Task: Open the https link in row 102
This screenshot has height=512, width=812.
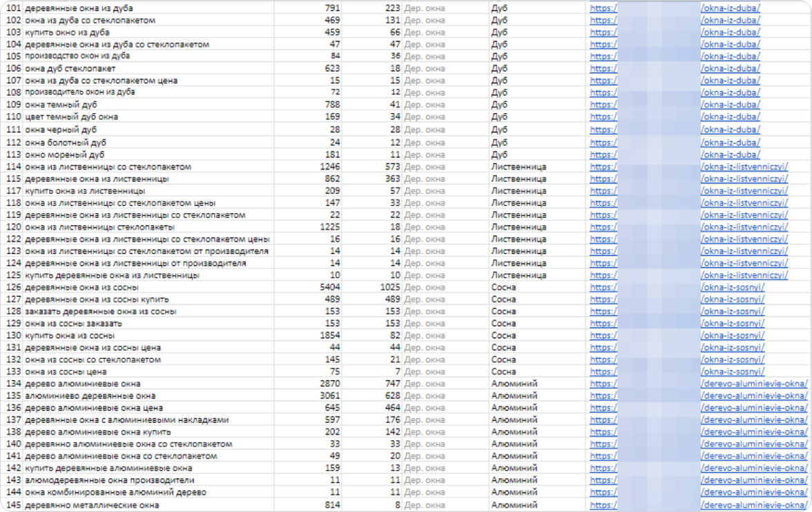Action: 603,20
